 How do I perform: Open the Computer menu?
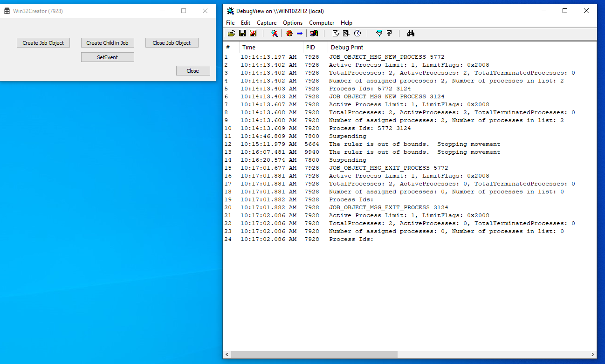322,23
